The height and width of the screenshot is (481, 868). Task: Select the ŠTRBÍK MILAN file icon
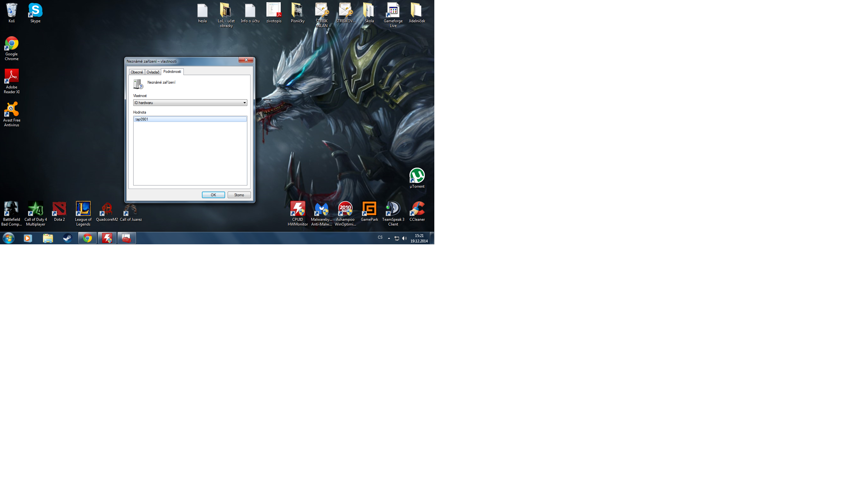click(x=321, y=15)
